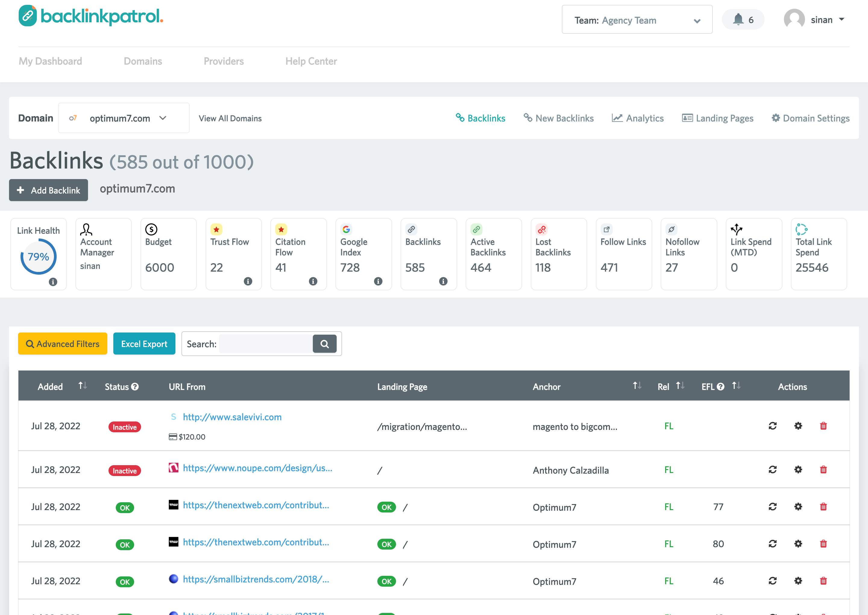Click the $120.00 price text
The width and height of the screenshot is (868, 615).
point(192,437)
